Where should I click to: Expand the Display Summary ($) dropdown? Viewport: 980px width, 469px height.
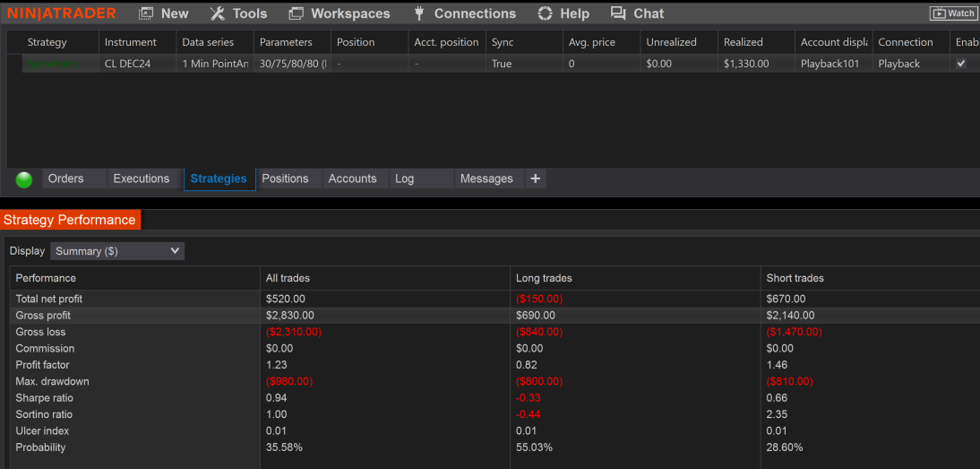(x=117, y=251)
